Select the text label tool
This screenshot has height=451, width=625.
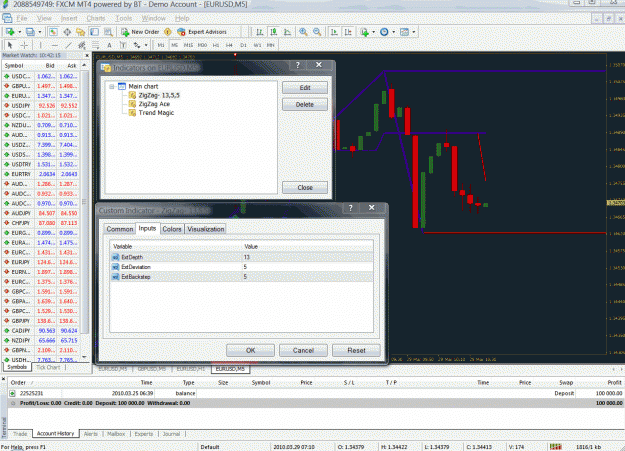point(123,45)
